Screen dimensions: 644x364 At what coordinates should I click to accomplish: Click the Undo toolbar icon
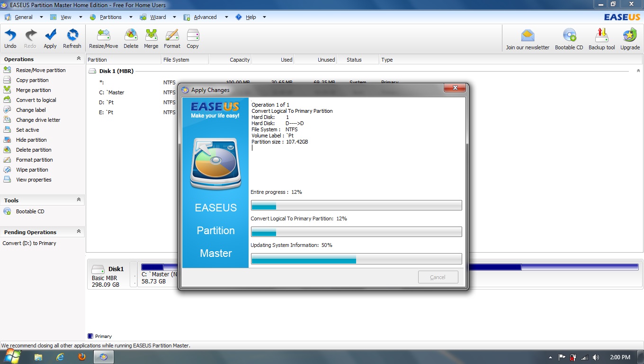10,39
